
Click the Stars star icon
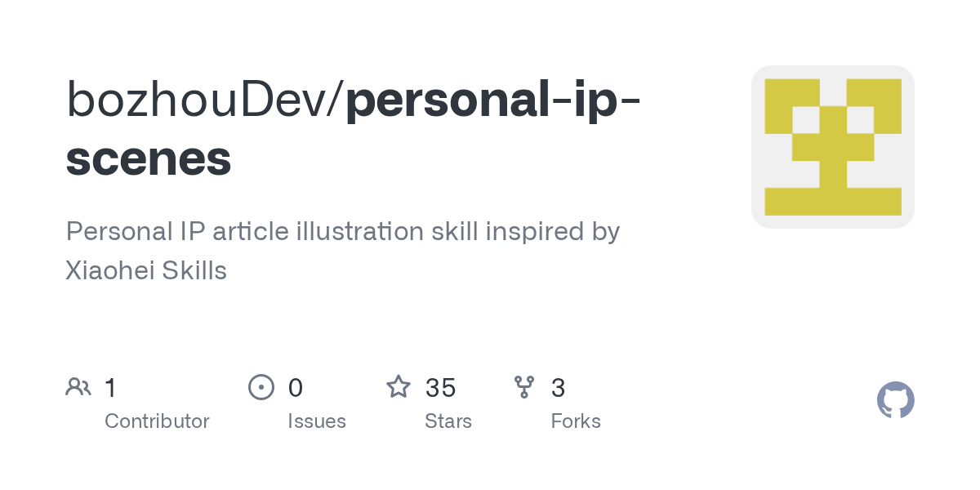coord(399,387)
